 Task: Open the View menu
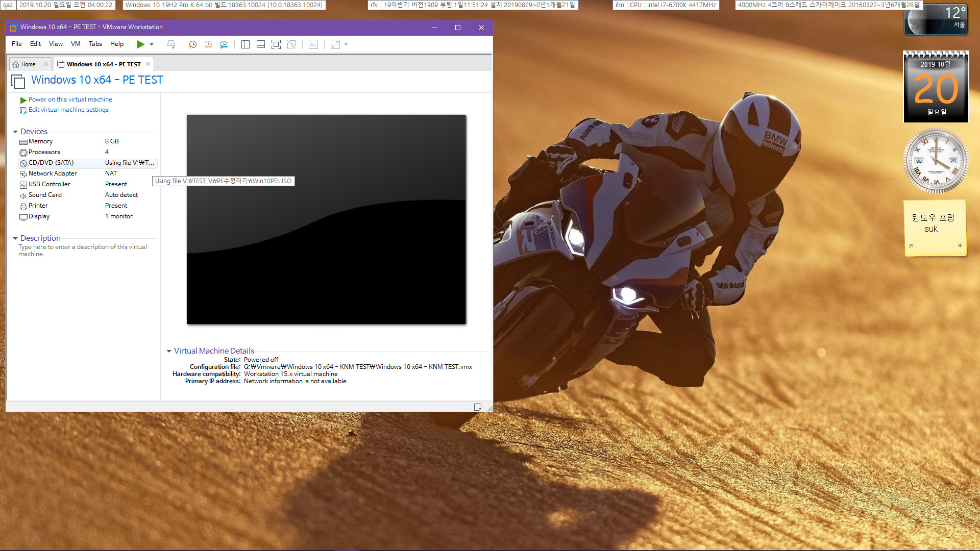[x=56, y=44]
